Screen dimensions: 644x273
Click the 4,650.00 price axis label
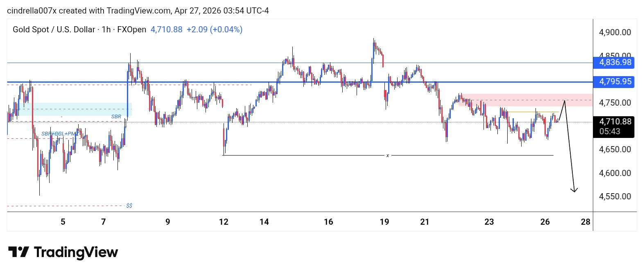615,149
